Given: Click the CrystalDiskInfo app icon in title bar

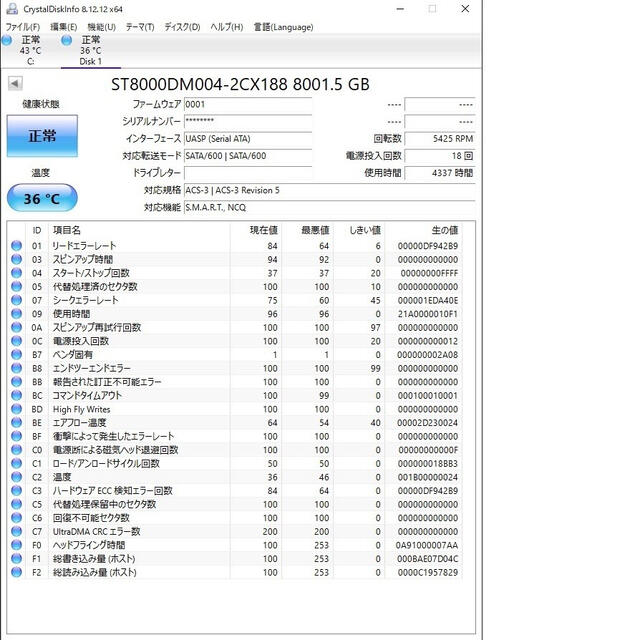Looking at the screenshot, I should (13, 9).
